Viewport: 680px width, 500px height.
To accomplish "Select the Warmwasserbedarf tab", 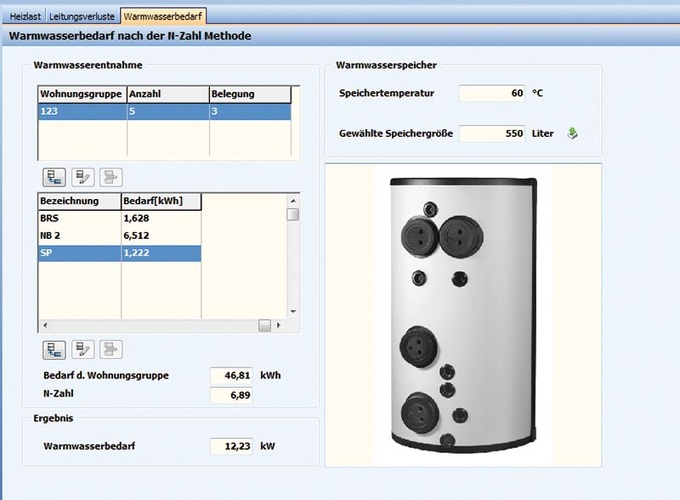I will pos(163,16).
